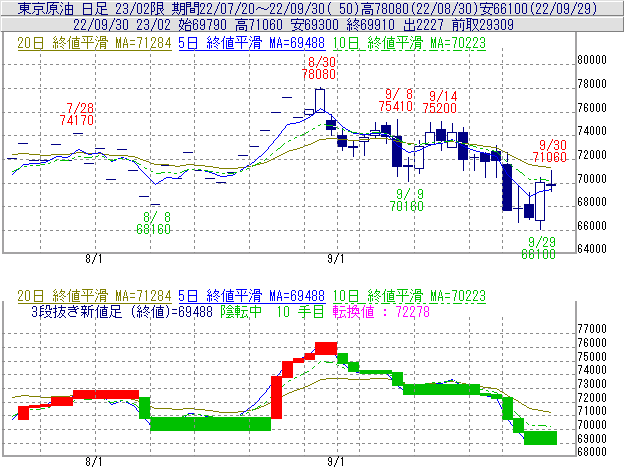
Task: Click the low price 安69300 in header
Action: (x=315, y=25)
